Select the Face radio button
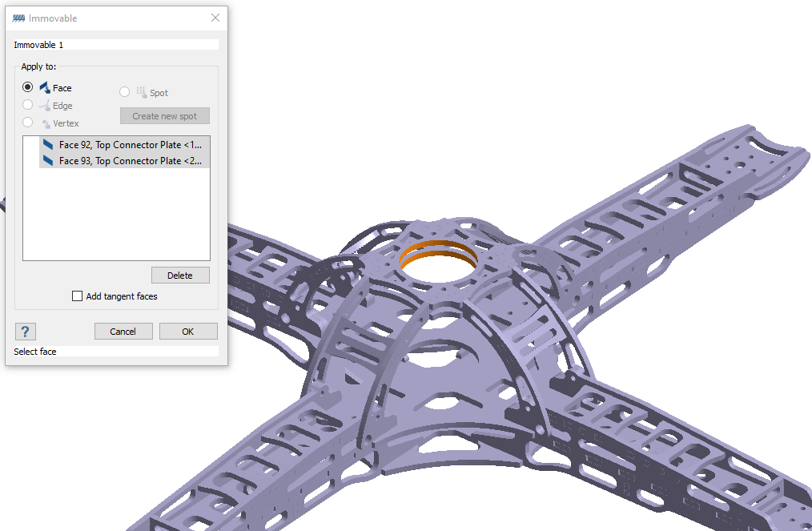This screenshot has width=812, height=531. point(28,87)
